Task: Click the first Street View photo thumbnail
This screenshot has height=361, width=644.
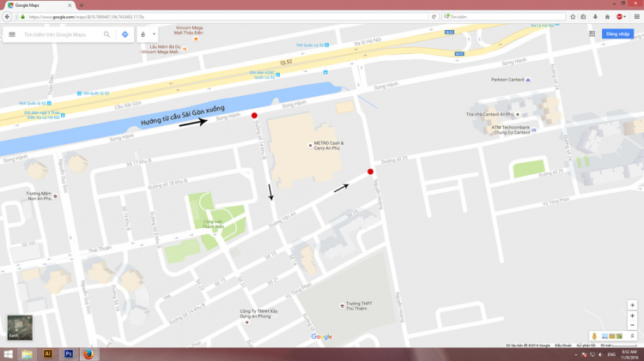Action: pyautogui.click(x=605, y=336)
